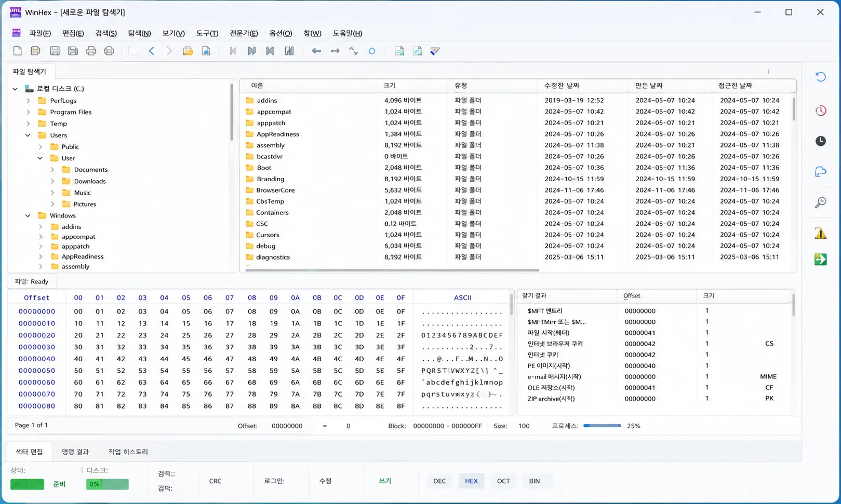Click the Offset header in 찾기 결과 panel
The height and width of the screenshot is (504, 841).
657,296
